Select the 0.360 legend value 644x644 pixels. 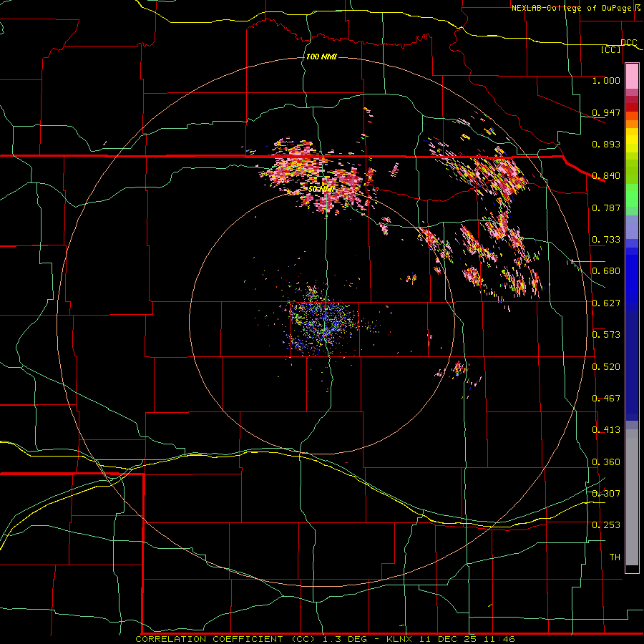pyautogui.click(x=606, y=462)
